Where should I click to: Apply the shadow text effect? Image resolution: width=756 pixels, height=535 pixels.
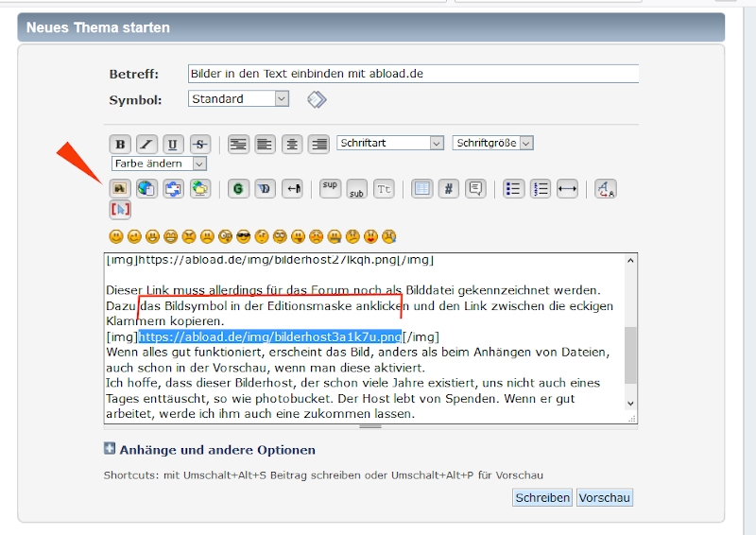[x=265, y=188]
